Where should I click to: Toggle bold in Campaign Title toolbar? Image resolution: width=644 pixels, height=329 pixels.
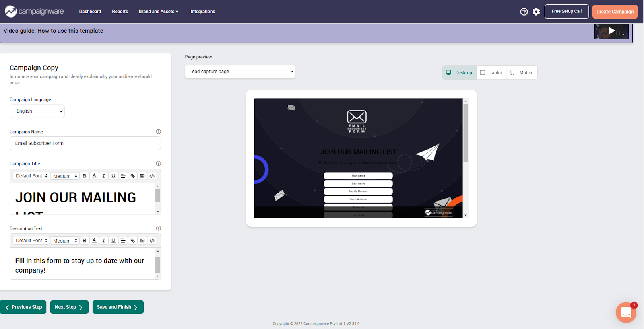85,176
